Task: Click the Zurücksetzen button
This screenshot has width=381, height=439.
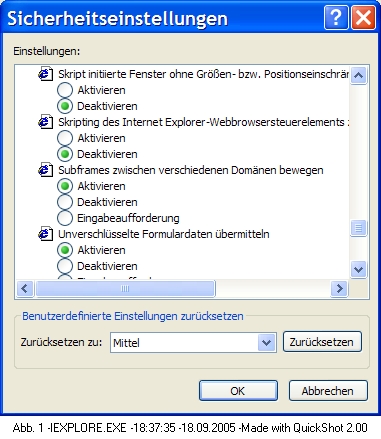Action: 322,342
